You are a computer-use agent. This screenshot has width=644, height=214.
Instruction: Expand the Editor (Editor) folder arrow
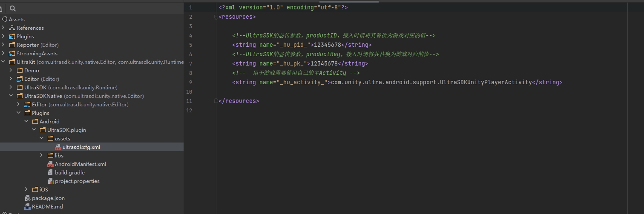point(11,79)
